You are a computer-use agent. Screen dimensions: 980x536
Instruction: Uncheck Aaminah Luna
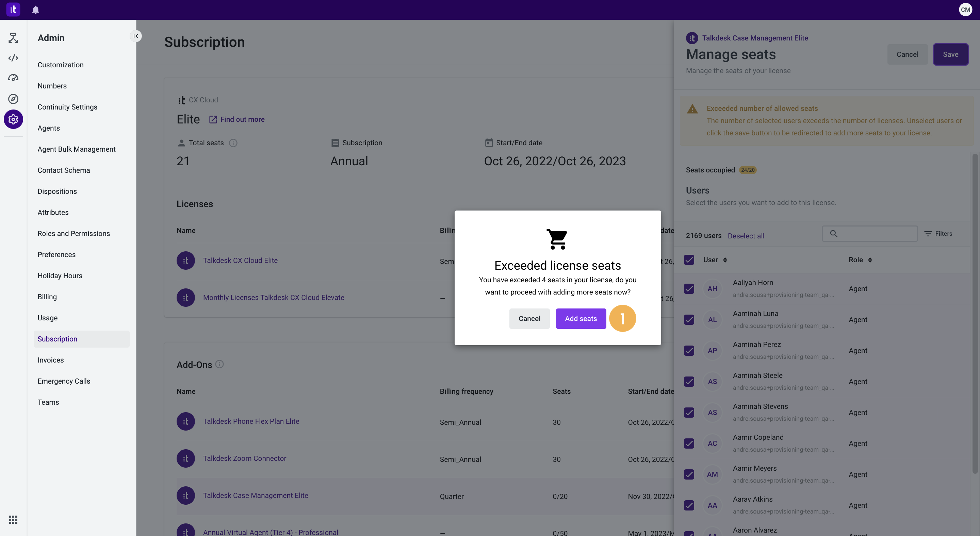(x=689, y=320)
